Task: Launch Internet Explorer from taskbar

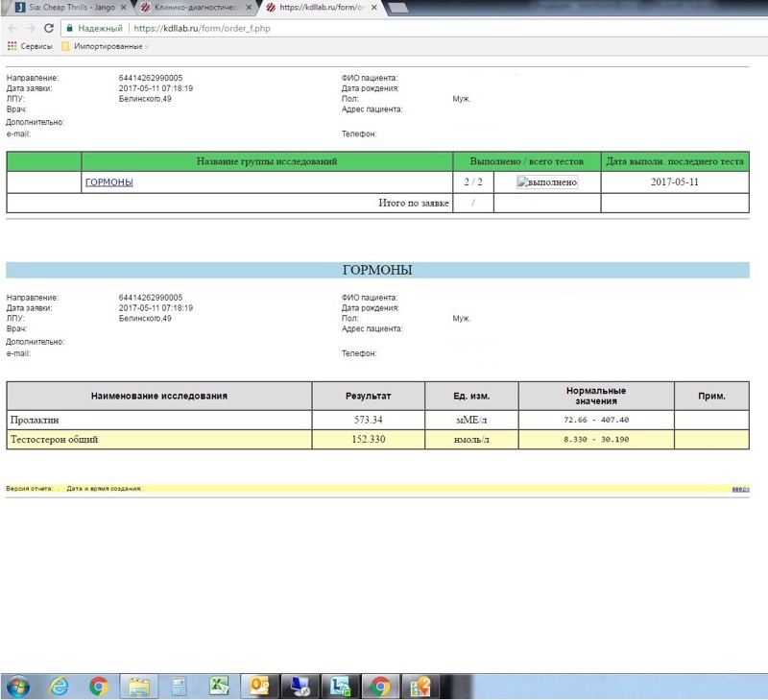Action: pos(59,686)
